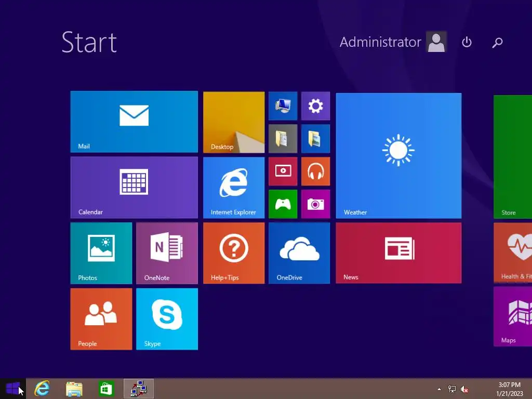Click the Administrator user picture

click(436, 42)
